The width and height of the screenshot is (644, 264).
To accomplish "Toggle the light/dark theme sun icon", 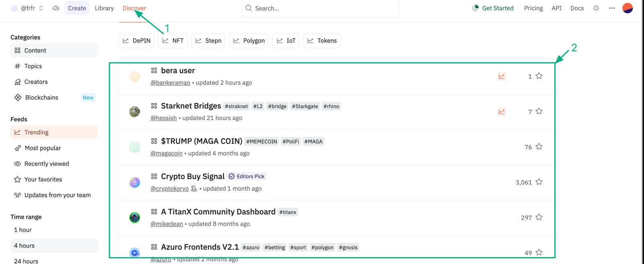I will click(x=596, y=8).
